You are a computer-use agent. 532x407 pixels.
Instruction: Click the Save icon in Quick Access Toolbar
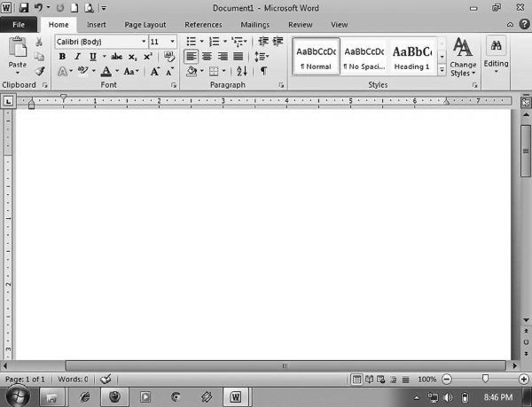24,8
